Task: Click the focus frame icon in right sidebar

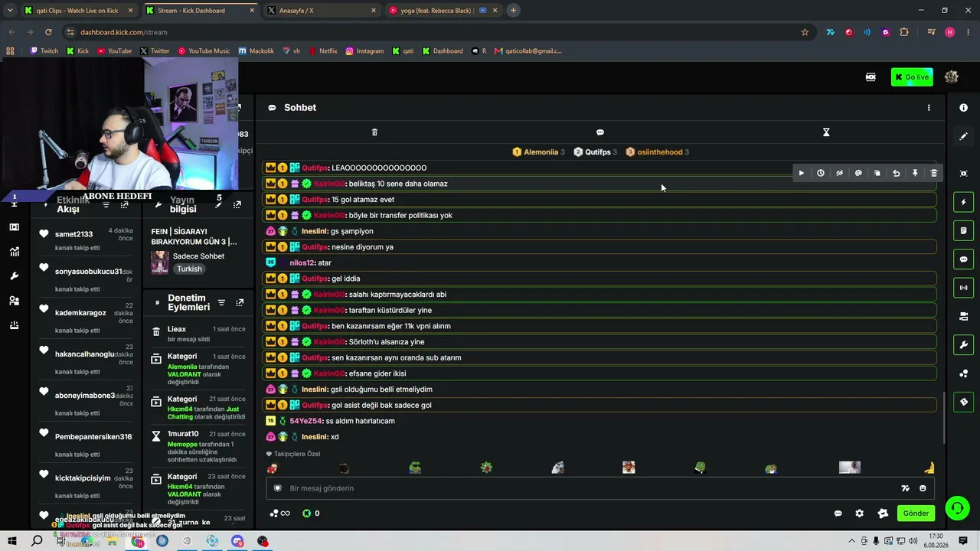Action: [x=963, y=174]
